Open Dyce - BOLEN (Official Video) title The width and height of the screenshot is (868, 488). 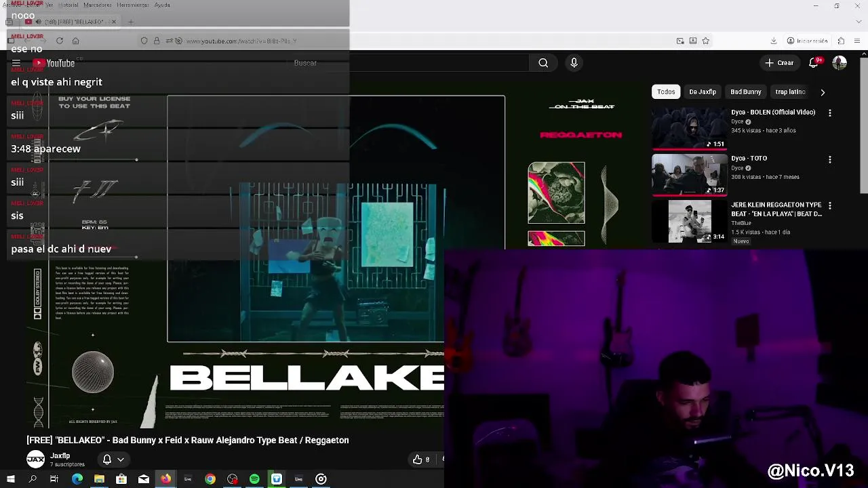click(773, 112)
